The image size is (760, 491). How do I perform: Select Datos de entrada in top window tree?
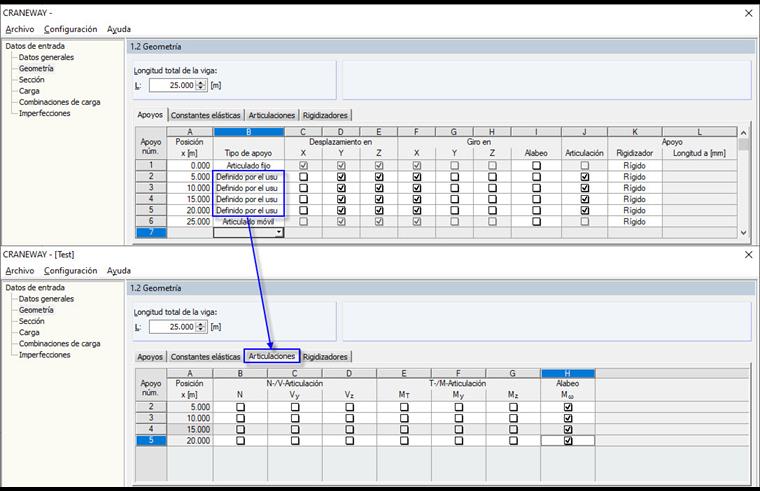pyautogui.click(x=35, y=46)
